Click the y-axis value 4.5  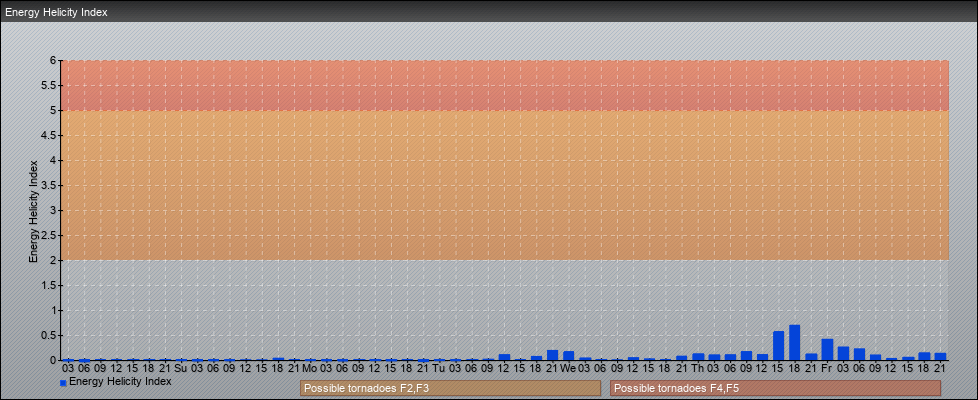(49, 135)
